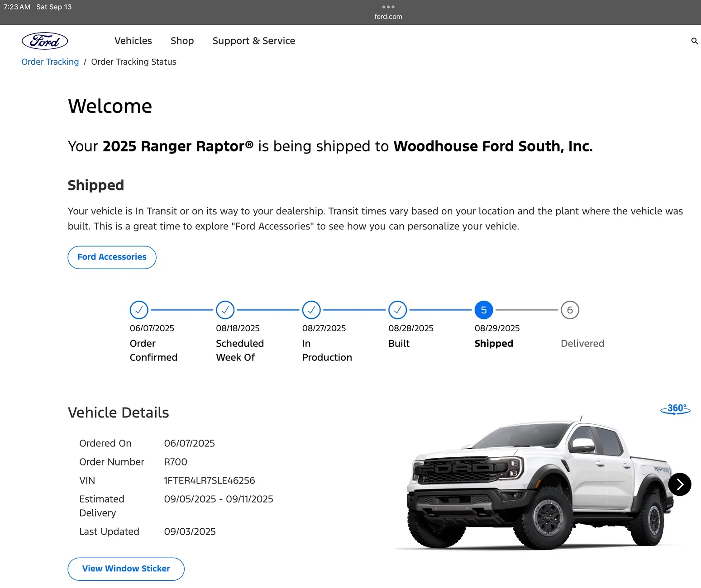The image size is (701, 588).
Task: Click the shipped date 08/29/2025
Action: click(497, 328)
